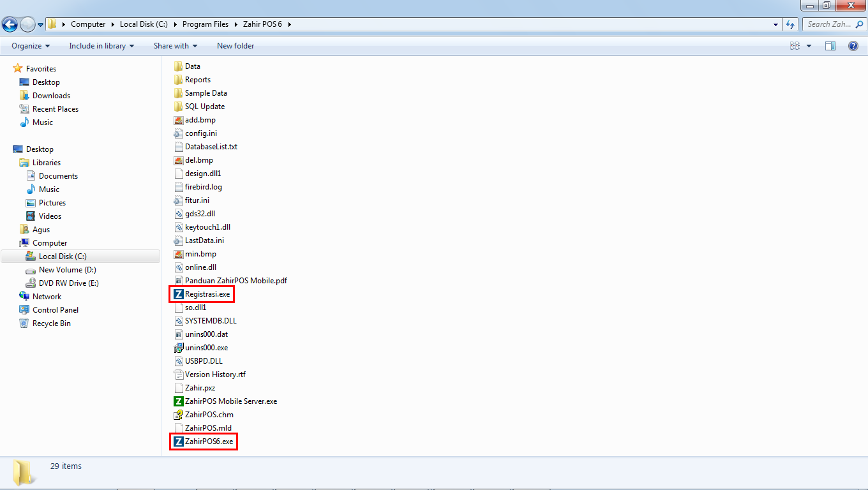Select the Data folder icon
Screen dimensions: 868x490
pos(179,66)
